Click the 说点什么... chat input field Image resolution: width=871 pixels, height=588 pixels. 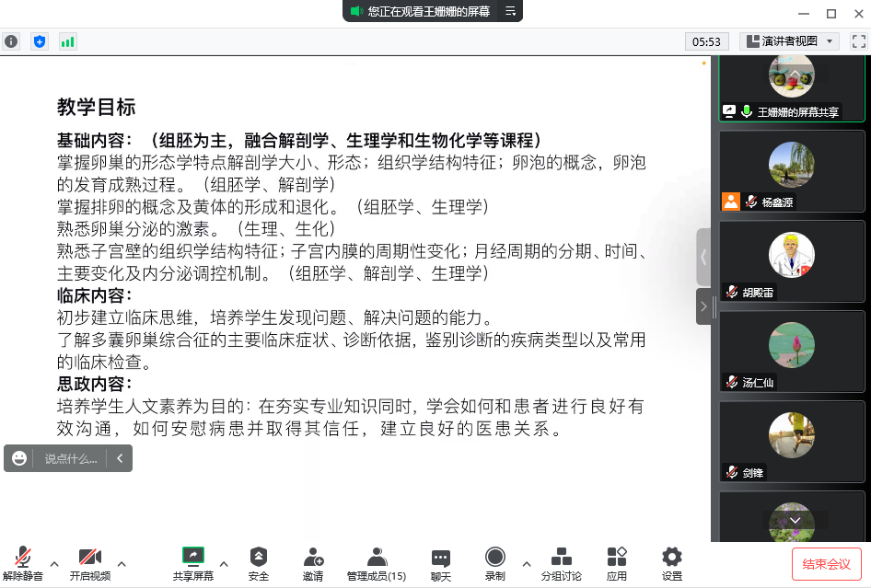tap(71, 458)
